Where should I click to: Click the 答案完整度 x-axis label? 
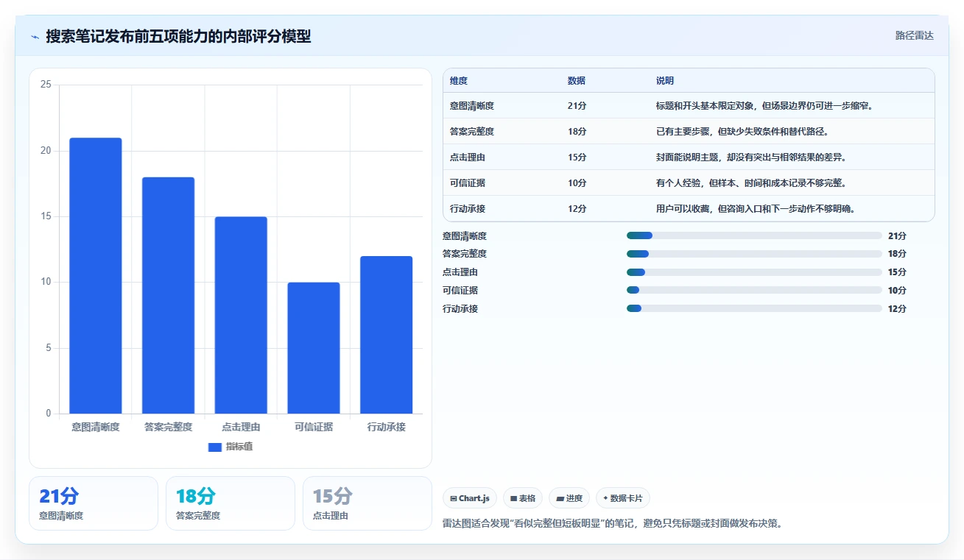tap(168, 427)
